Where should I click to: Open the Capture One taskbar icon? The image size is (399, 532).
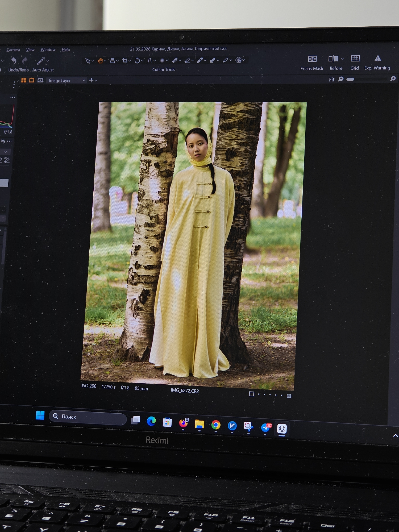coord(282,429)
